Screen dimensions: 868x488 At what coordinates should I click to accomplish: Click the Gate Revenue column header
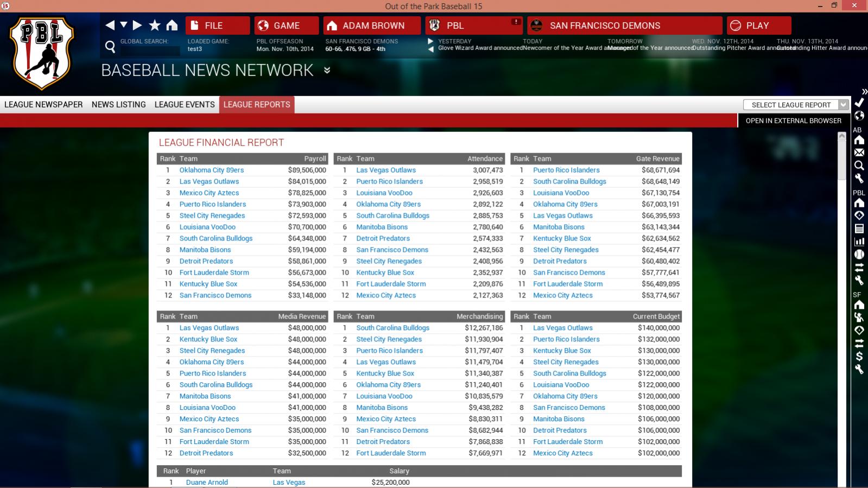point(657,159)
